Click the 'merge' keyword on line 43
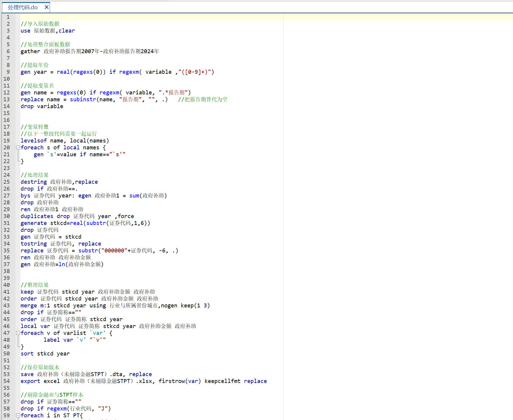Viewport: 513px width, 420px height. (29, 306)
